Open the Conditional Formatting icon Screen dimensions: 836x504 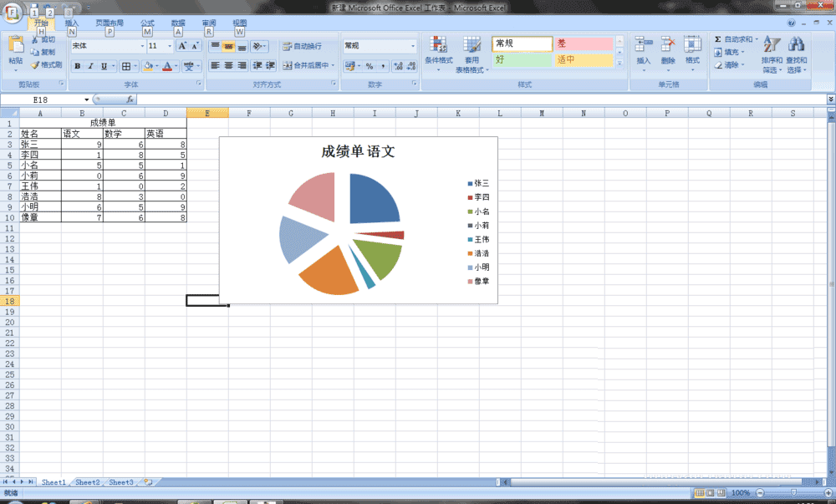(438, 46)
